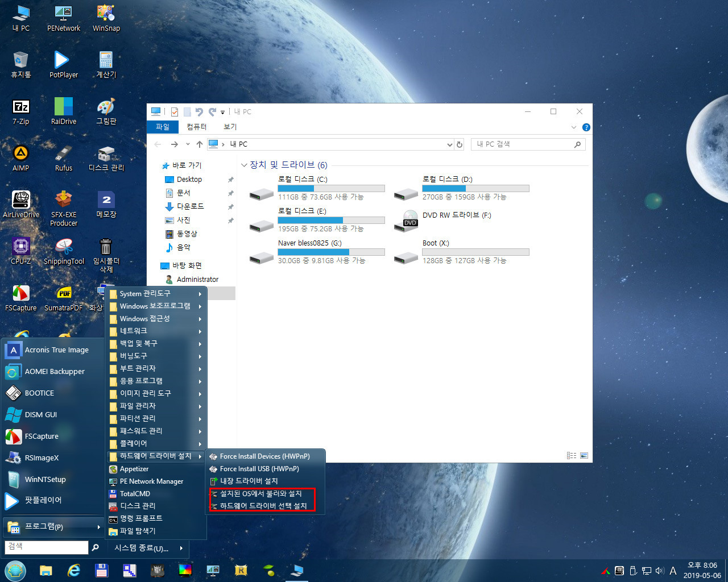Image resolution: width=728 pixels, height=582 pixels.
Task: Open the 계산기 calculator desktop icon
Action: [106, 65]
